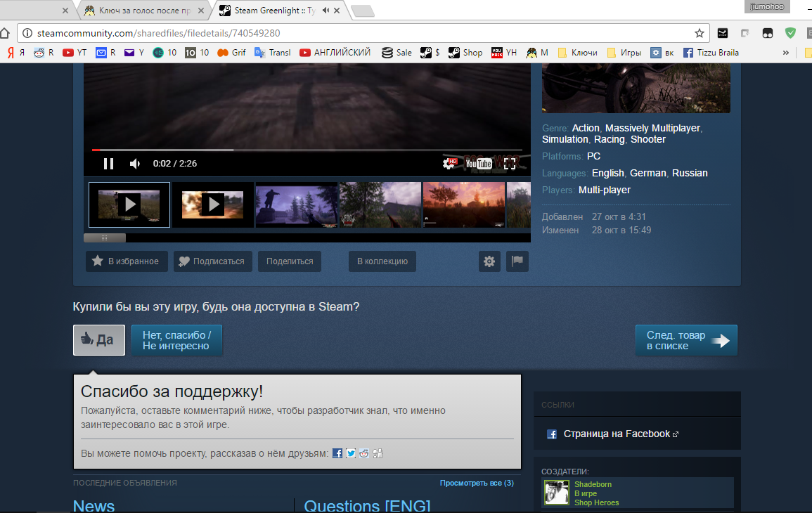The width and height of the screenshot is (812, 513).
Task: Report item with the flag icon
Action: click(517, 261)
